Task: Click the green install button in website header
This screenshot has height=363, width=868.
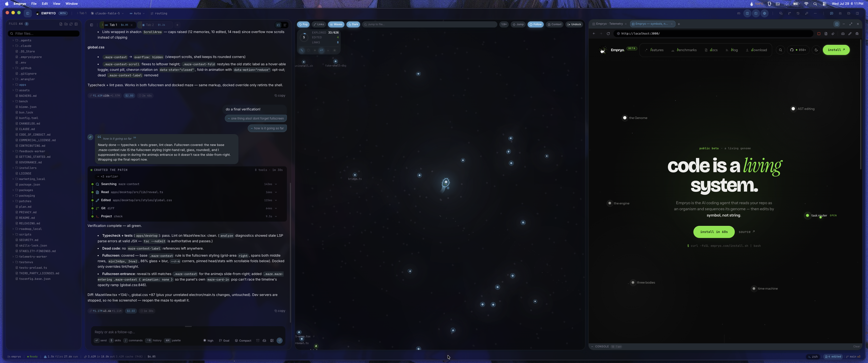Action: (x=836, y=50)
